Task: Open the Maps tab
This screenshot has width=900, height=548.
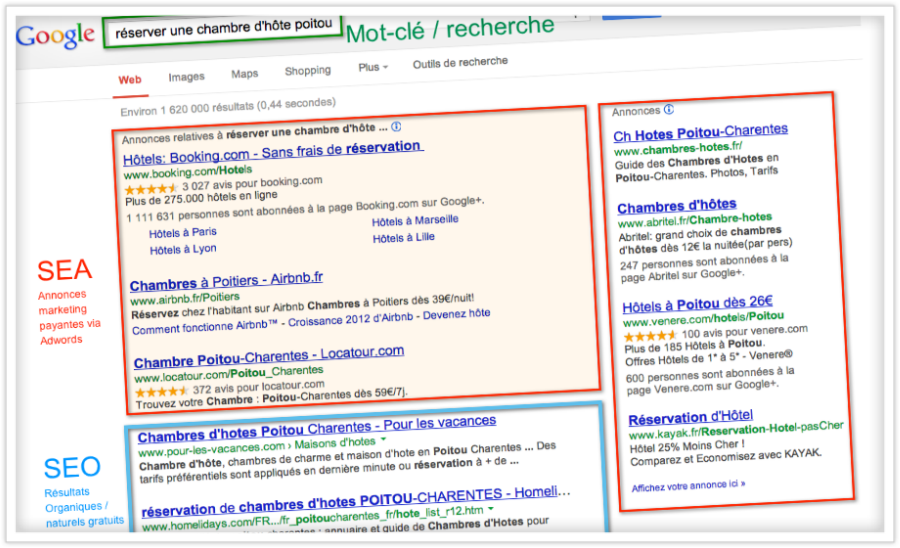Action: click(x=245, y=73)
